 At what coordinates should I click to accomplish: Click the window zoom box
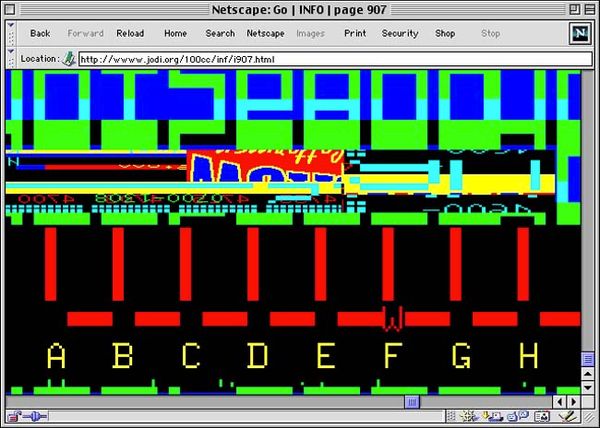pyautogui.click(x=574, y=9)
